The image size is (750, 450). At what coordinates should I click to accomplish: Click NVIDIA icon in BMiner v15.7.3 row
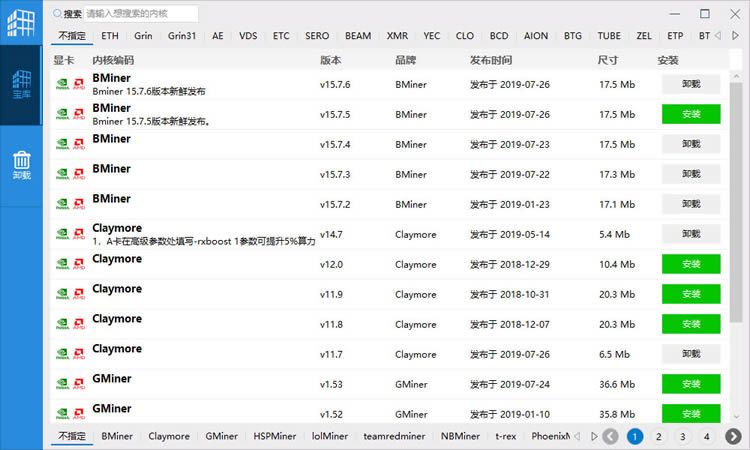click(63, 174)
